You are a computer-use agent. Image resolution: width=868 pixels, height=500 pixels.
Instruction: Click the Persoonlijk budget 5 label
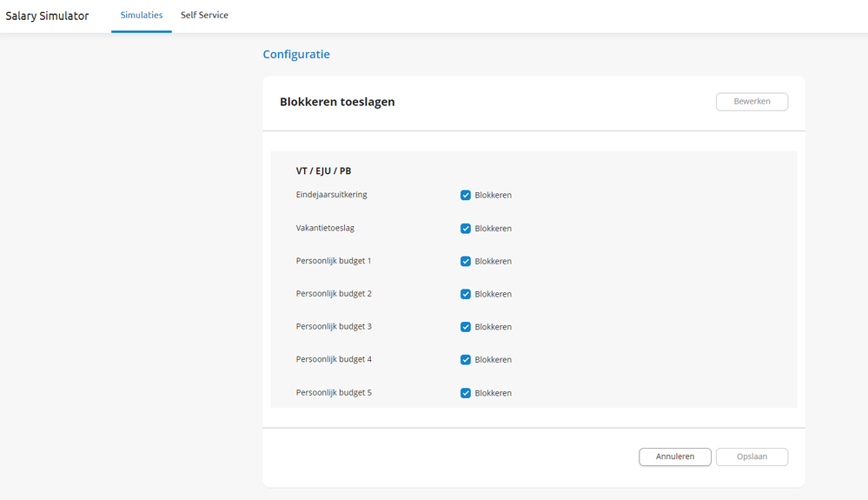point(334,393)
